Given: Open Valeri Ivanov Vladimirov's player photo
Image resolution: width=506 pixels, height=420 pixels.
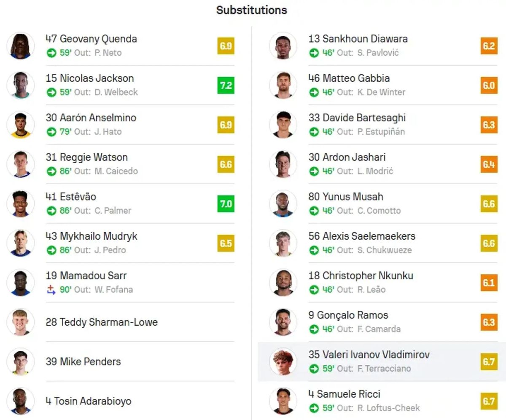Looking at the screenshot, I should tap(283, 361).
